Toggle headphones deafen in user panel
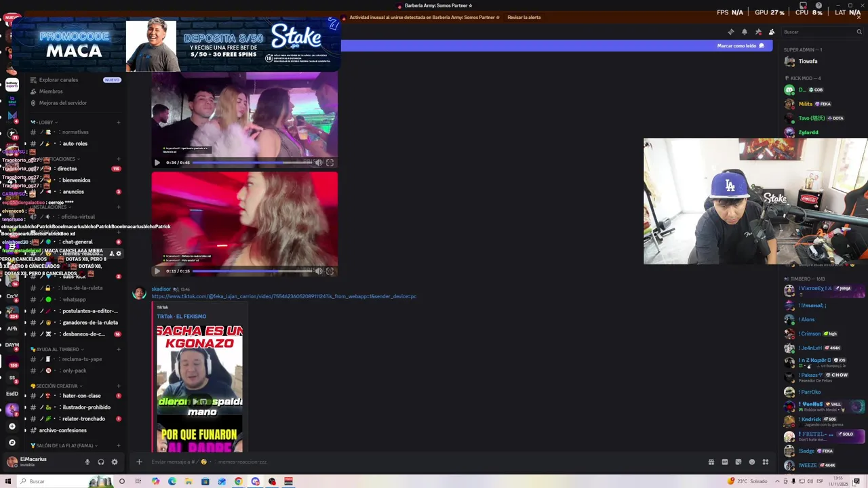This screenshot has width=868, height=488. point(100,462)
